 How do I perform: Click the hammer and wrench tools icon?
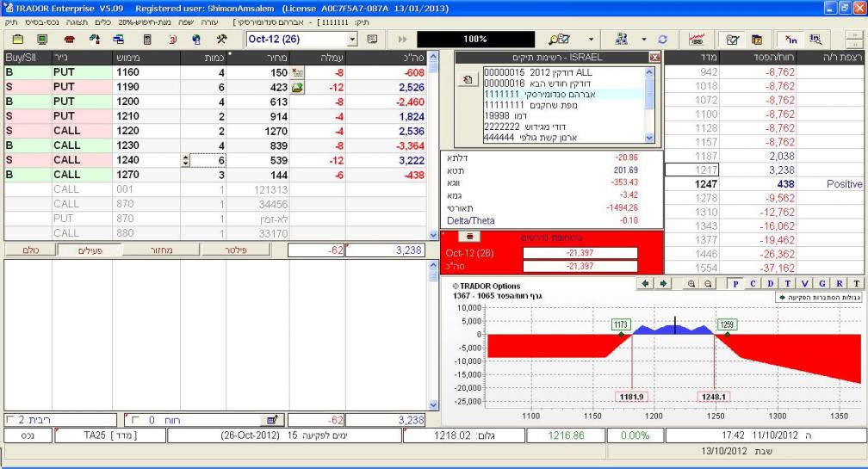click(220, 40)
